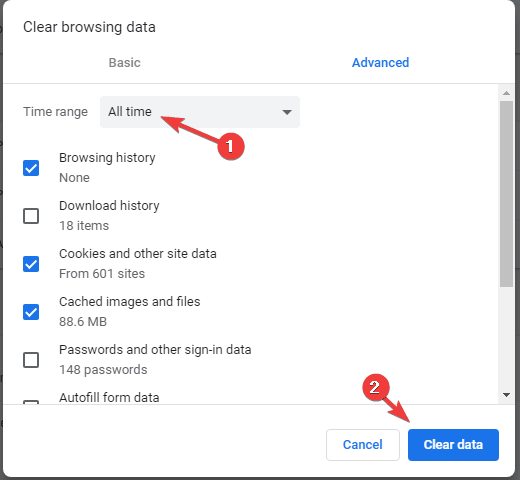Switch to the Basic tab

click(125, 63)
